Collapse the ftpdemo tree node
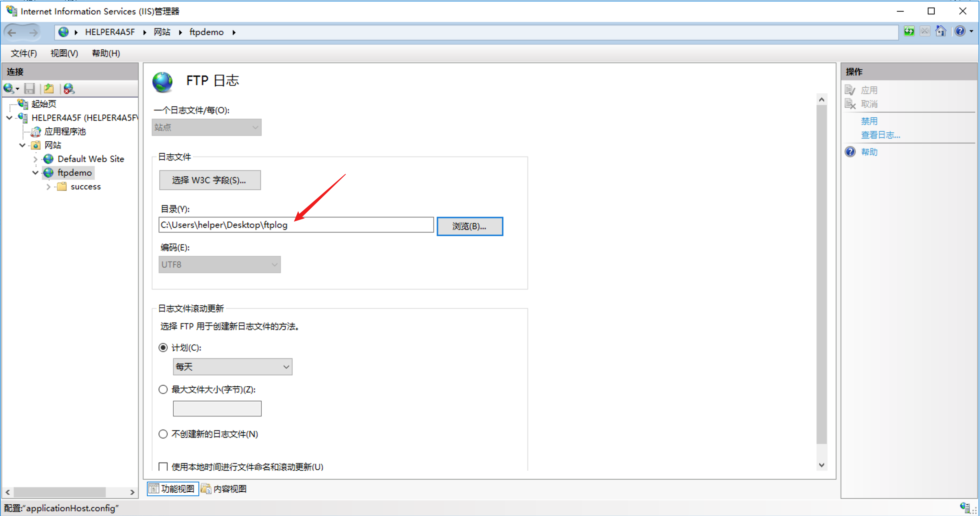The width and height of the screenshot is (980, 516). click(x=35, y=173)
